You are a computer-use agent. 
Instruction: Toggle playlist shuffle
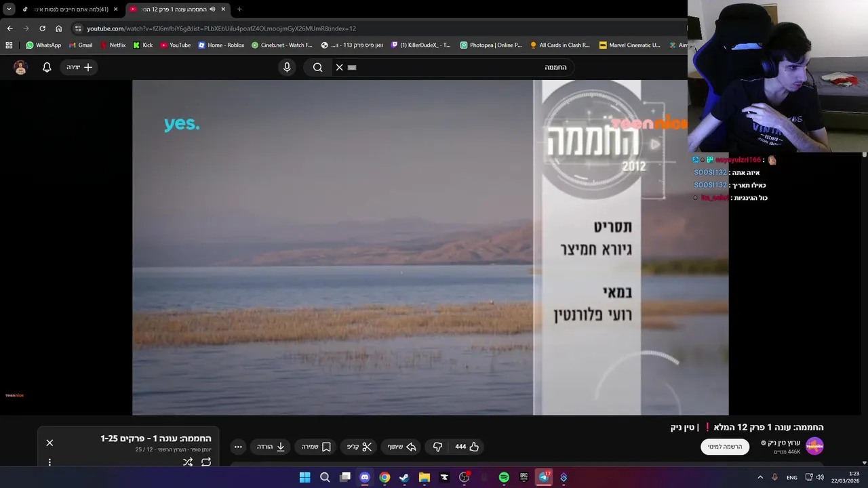tap(188, 462)
